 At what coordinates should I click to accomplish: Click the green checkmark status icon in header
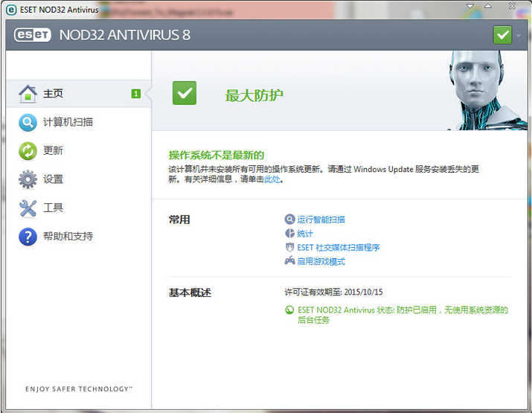point(502,35)
